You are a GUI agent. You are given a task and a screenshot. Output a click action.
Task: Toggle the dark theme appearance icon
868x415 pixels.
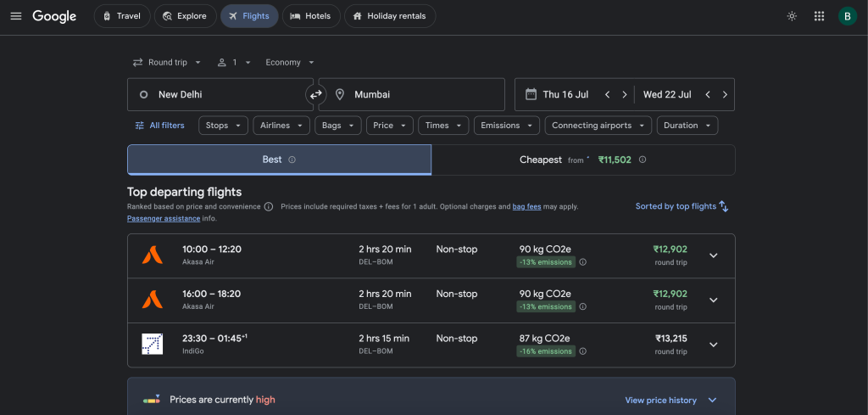coord(792,16)
